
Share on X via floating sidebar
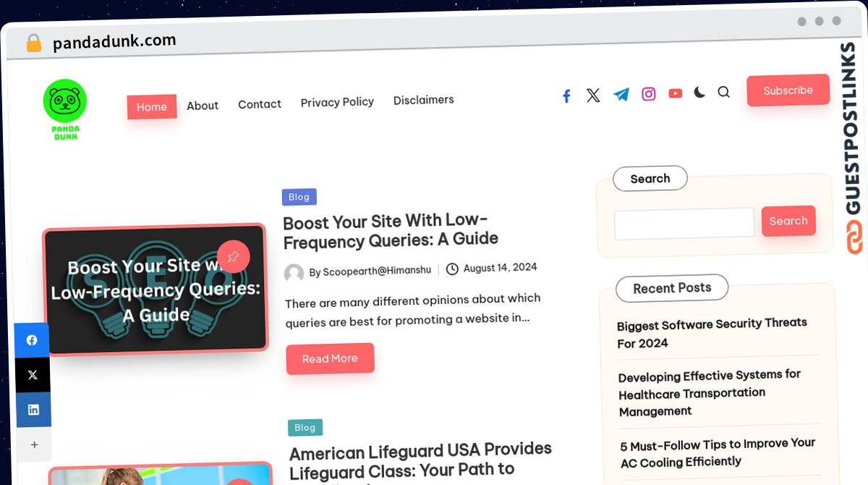[x=33, y=375]
